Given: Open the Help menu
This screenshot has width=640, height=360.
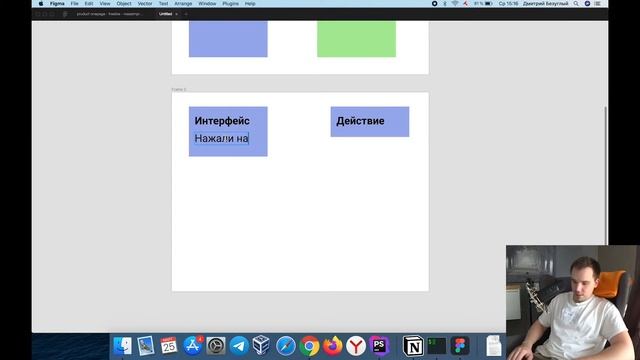Looking at the screenshot, I should coord(250,4).
